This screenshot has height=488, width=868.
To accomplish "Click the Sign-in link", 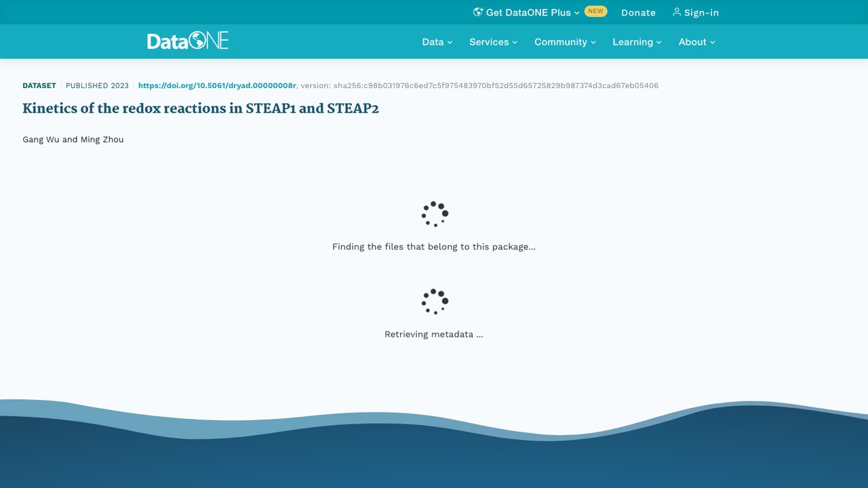I will click(x=696, y=12).
